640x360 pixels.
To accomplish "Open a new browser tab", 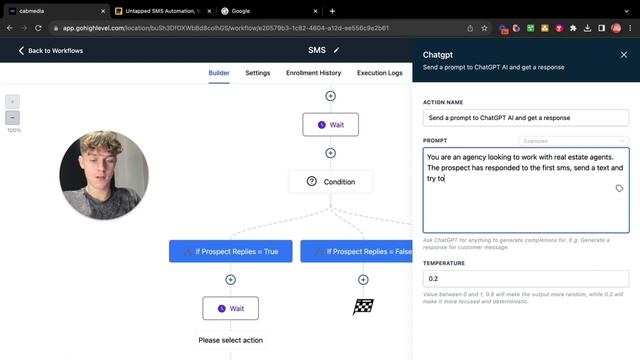I will click(x=332, y=11).
